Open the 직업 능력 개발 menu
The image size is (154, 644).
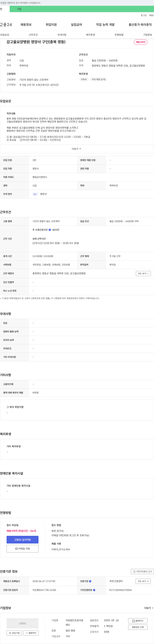tap(105, 24)
